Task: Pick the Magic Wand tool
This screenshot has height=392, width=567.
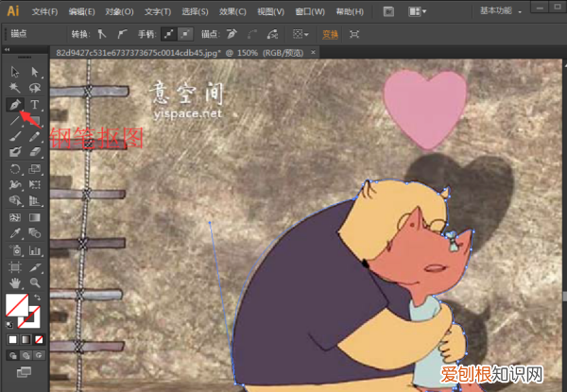Action: point(15,88)
